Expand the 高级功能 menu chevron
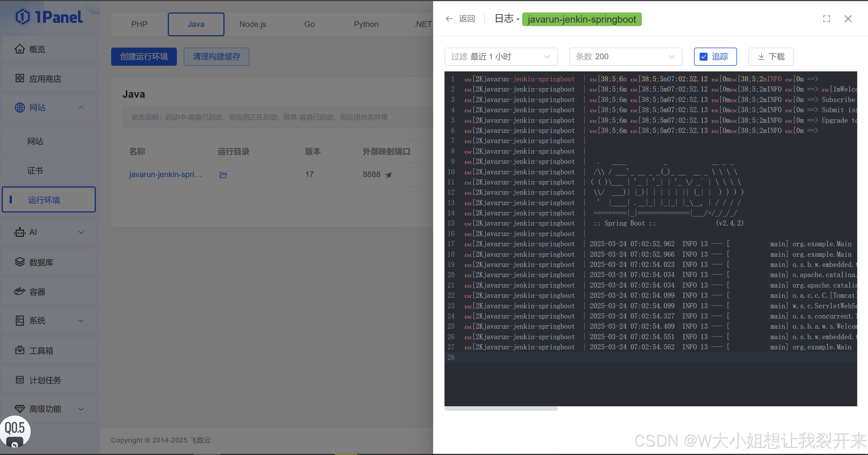The height and width of the screenshot is (455, 868). pos(81,409)
